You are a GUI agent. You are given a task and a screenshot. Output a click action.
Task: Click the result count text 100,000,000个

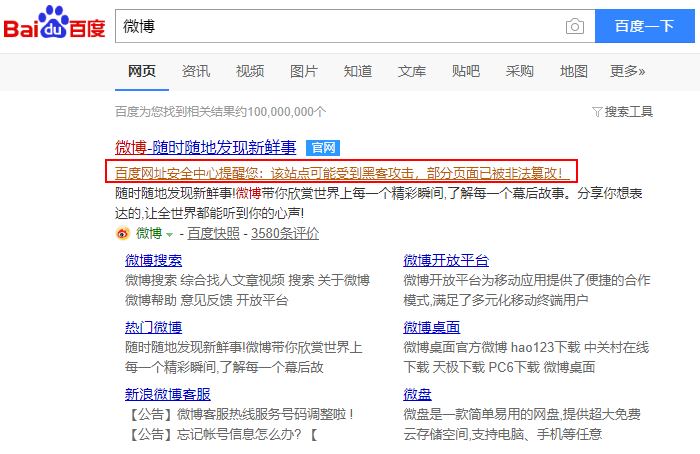click(x=287, y=112)
